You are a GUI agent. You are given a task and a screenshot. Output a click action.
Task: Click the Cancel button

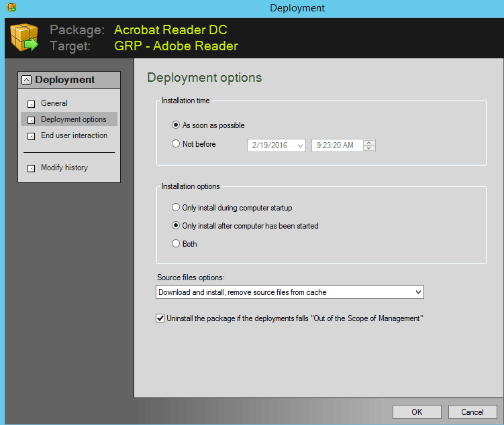point(472,412)
